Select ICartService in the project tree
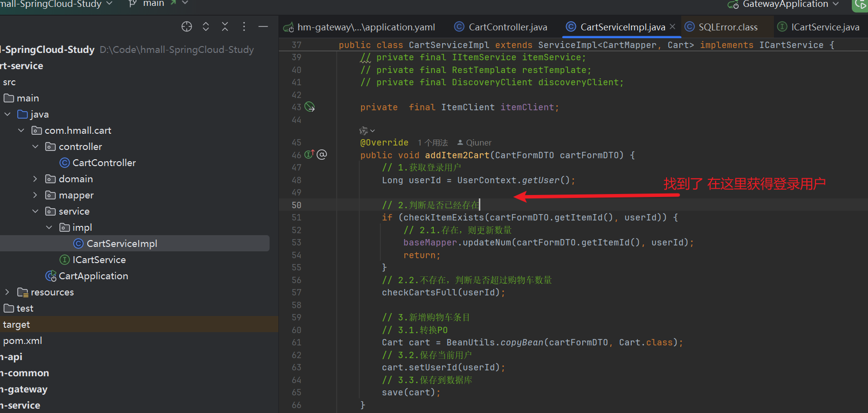The height and width of the screenshot is (413, 868). point(99,260)
